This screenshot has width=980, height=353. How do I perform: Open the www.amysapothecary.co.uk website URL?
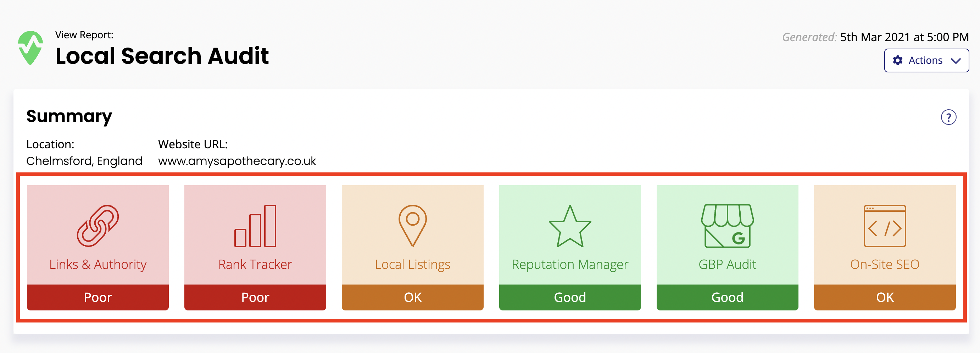pos(237,161)
